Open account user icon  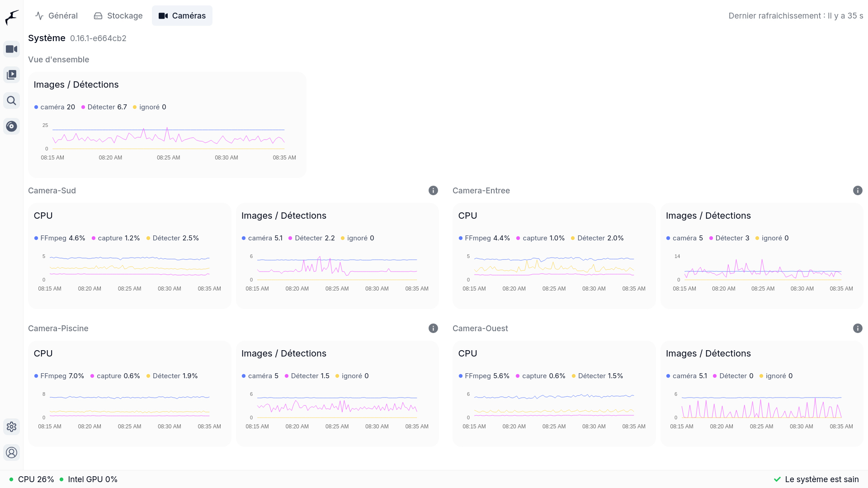click(x=12, y=452)
